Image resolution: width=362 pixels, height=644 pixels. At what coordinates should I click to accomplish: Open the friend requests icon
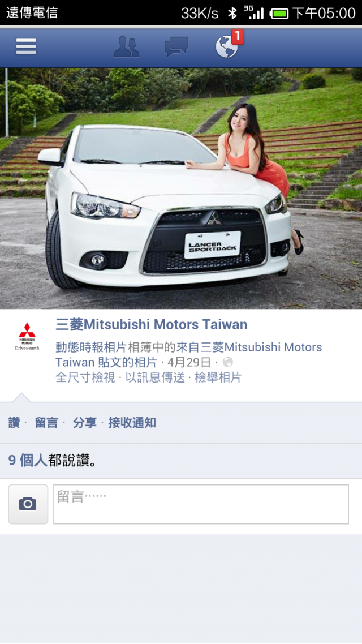pyautogui.click(x=126, y=46)
